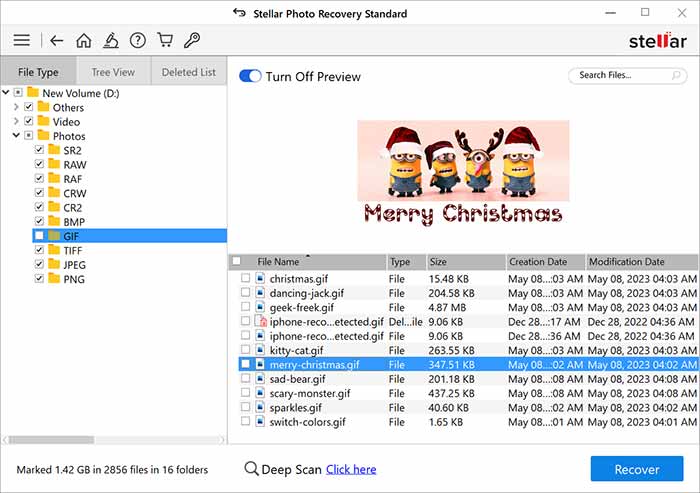This screenshot has height=493, width=700.
Task: Click the RAW folder icon
Action: (54, 164)
